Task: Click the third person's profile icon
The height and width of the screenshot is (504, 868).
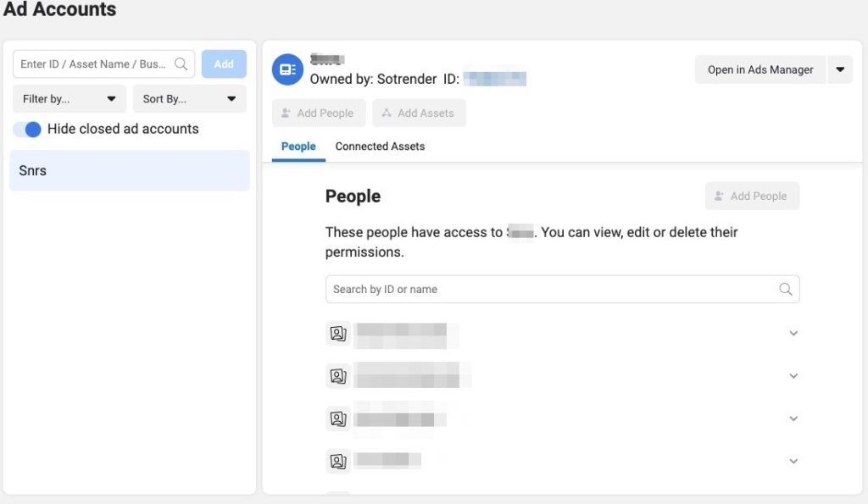Action: tap(338, 418)
